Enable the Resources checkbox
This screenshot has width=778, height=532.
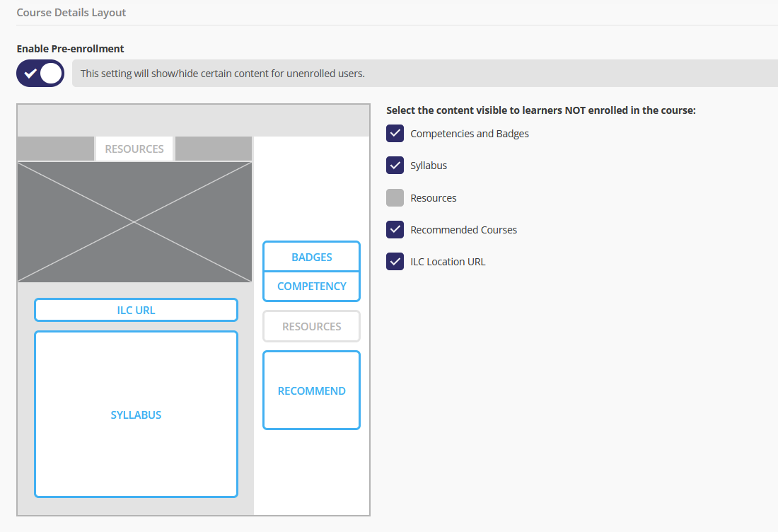(395, 197)
